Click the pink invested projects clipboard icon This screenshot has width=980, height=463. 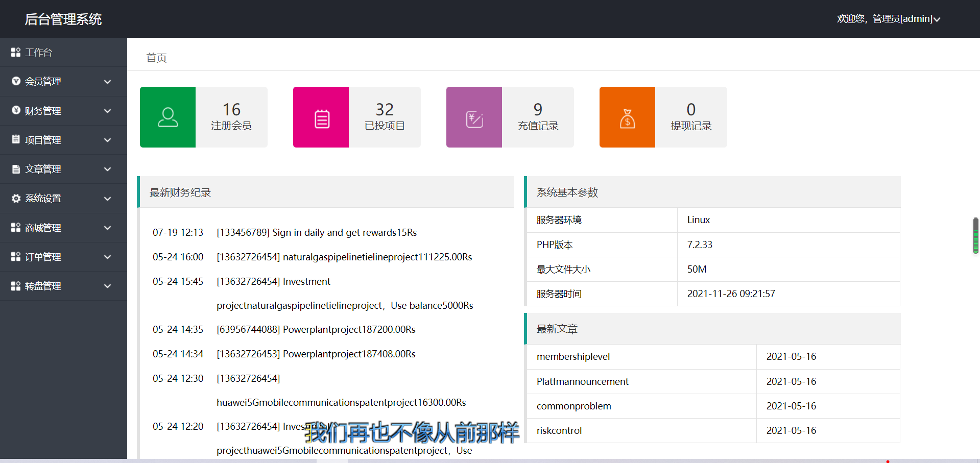[321, 118]
